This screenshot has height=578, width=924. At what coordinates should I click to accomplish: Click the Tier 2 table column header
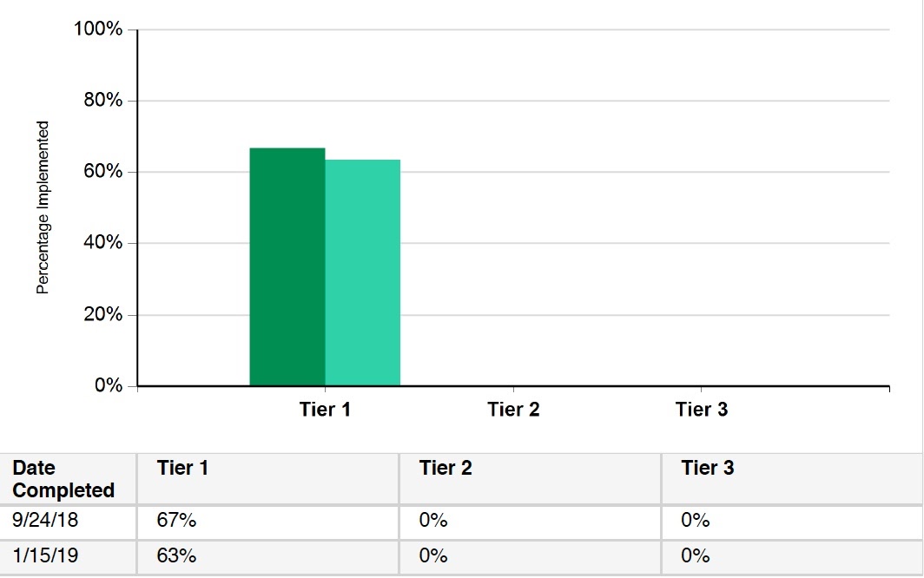[530, 479]
